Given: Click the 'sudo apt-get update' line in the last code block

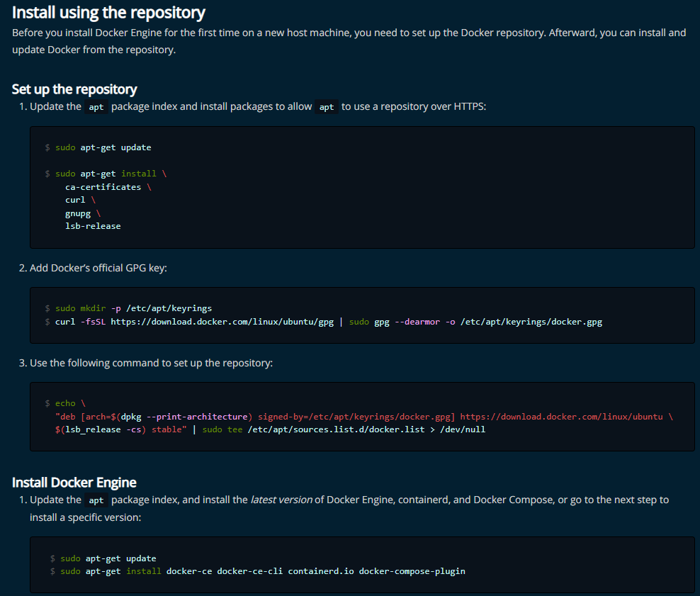Looking at the screenshot, I should pos(103,558).
